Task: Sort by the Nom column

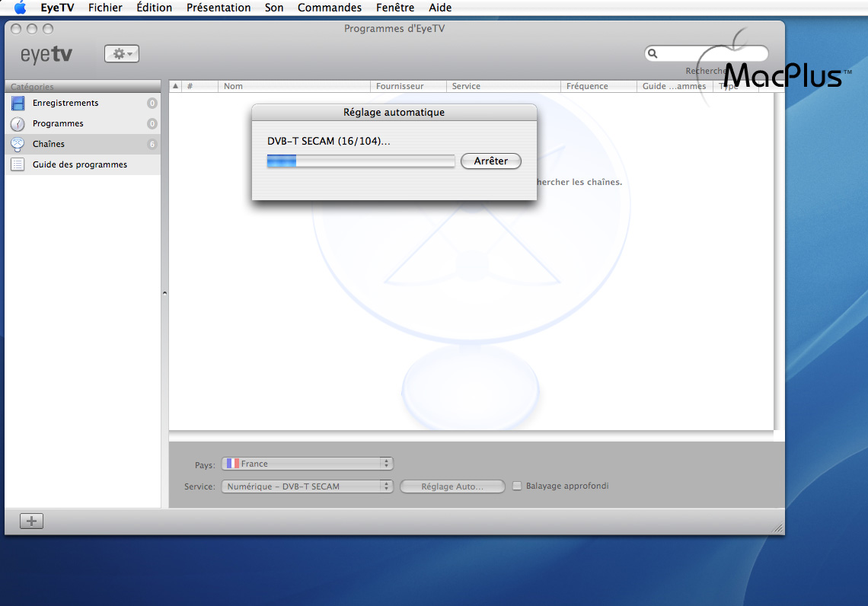Action: [294, 86]
